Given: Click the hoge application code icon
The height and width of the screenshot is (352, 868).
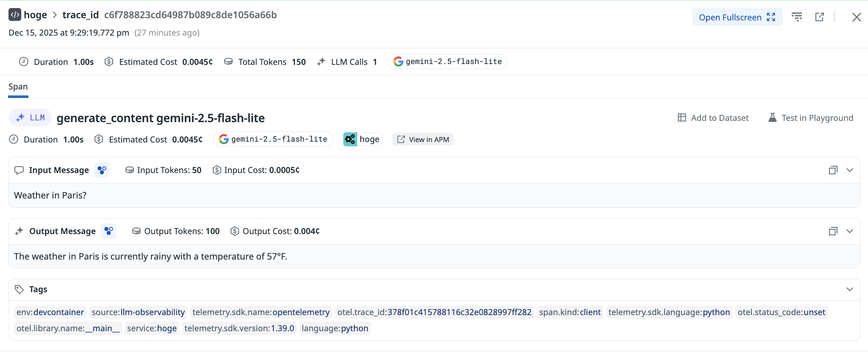Looking at the screenshot, I should pos(15,15).
